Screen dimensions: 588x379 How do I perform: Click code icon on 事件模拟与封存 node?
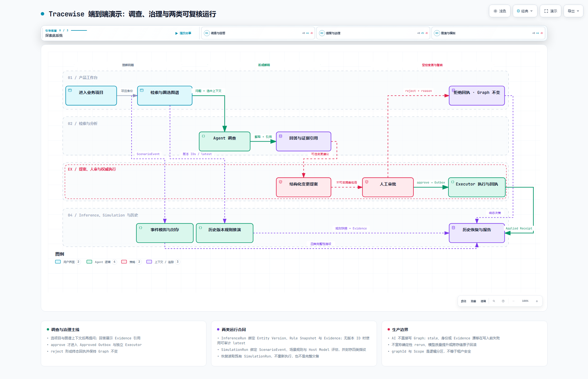[141, 228]
